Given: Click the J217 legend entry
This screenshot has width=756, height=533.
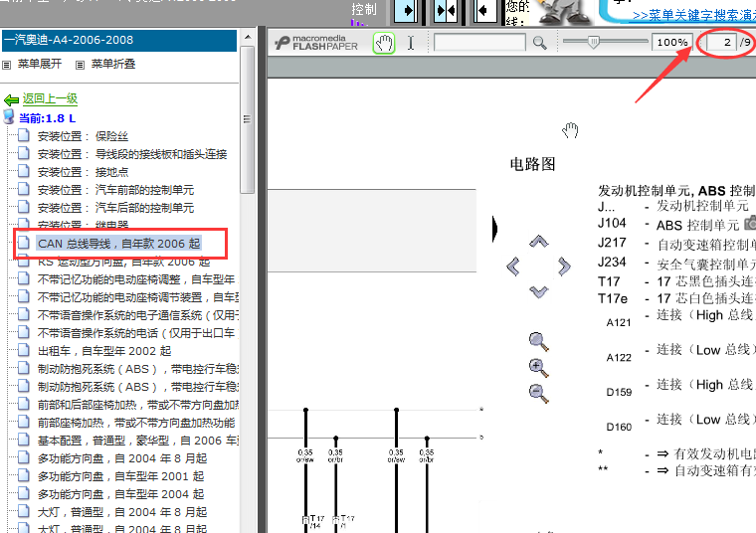Looking at the screenshot, I should tap(612, 243).
